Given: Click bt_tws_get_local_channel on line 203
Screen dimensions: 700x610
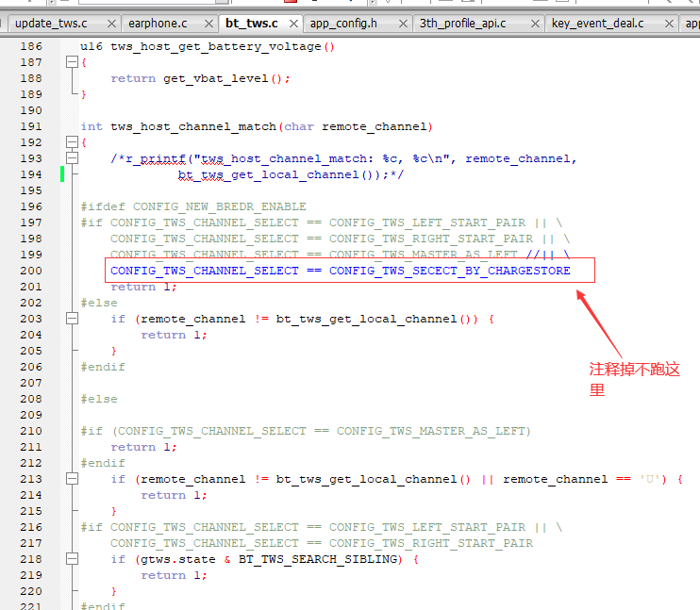Looking at the screenshot, I should point(367,319).
